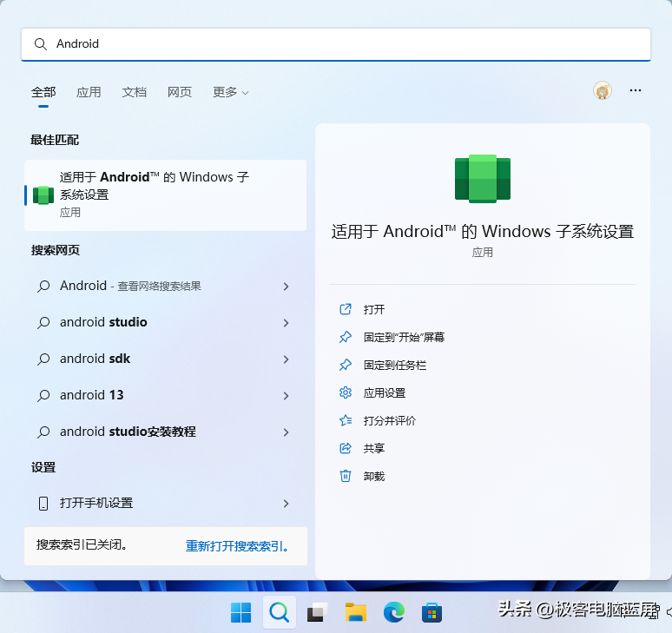Viewport: 672px width, 633px height.
Task: Switch to the 网页 tab
Action: tap(180, 92)
